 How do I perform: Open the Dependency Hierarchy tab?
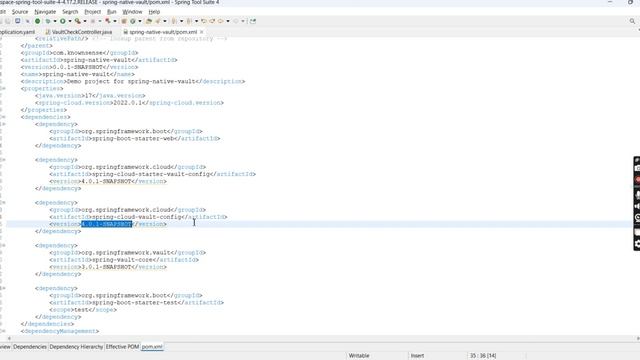tap(76, 347)
